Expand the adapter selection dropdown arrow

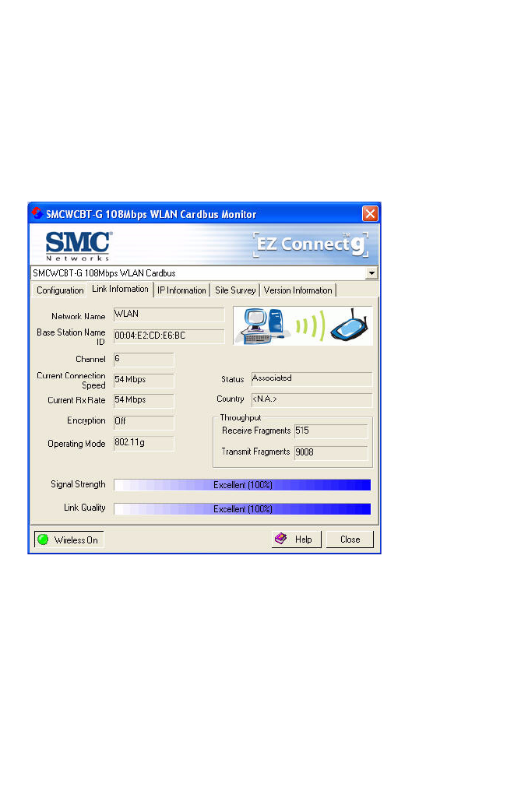tap(371, 273)
